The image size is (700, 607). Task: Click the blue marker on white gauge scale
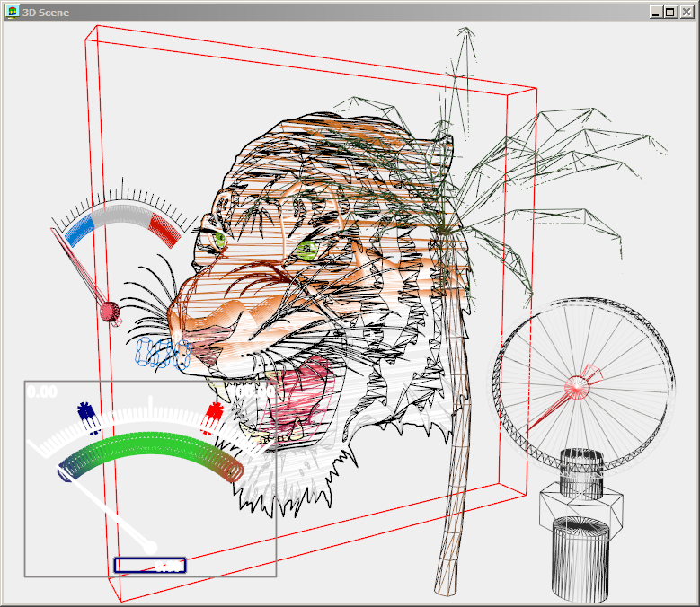(x=86, y=413)
